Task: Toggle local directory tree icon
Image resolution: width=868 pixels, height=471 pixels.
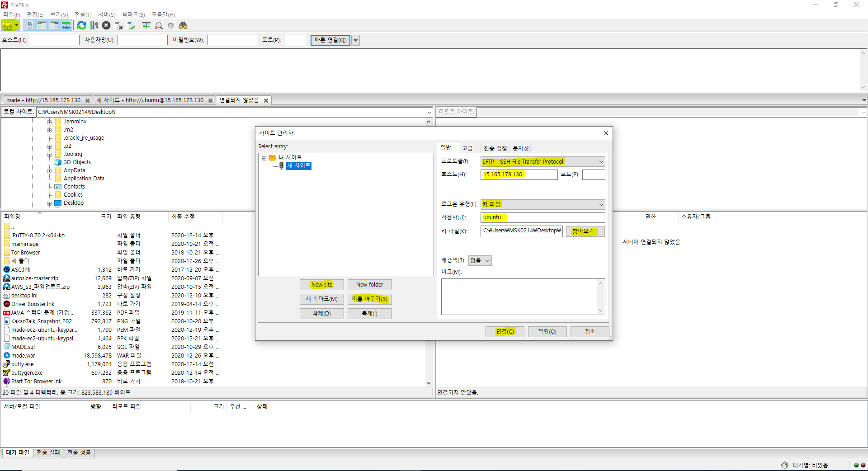Action: pos(42,25)
